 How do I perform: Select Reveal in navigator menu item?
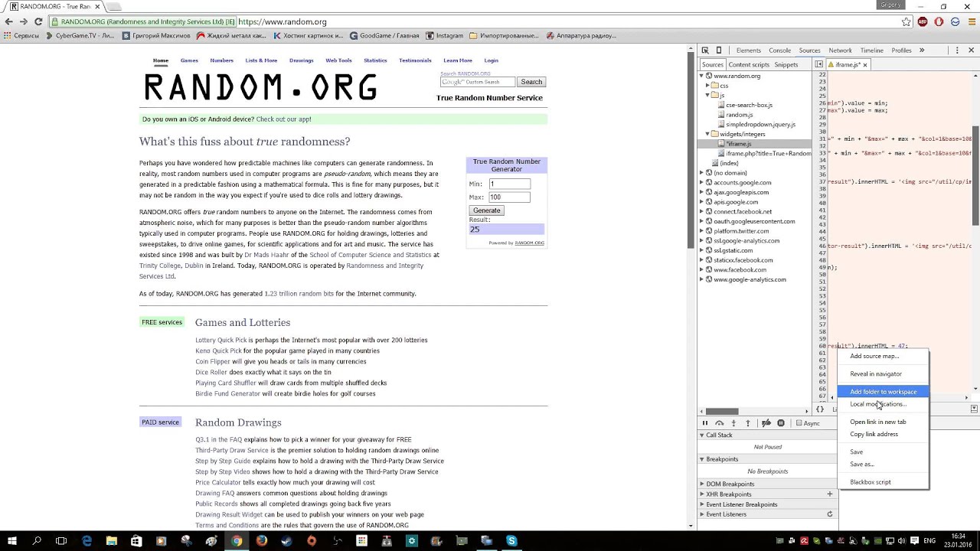[883, 373]
